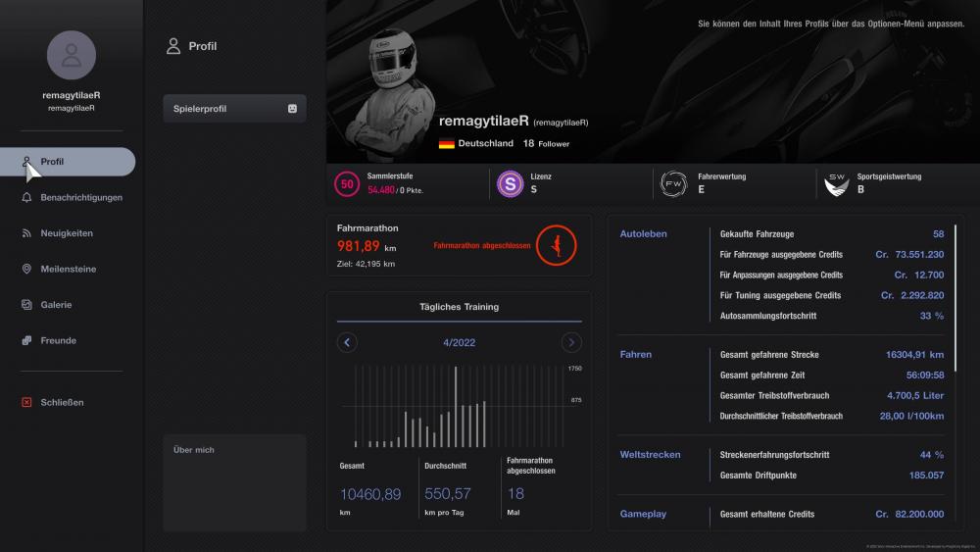Click the Freunde icon in sidebar
Screen dimensions: 980x552
27,340
